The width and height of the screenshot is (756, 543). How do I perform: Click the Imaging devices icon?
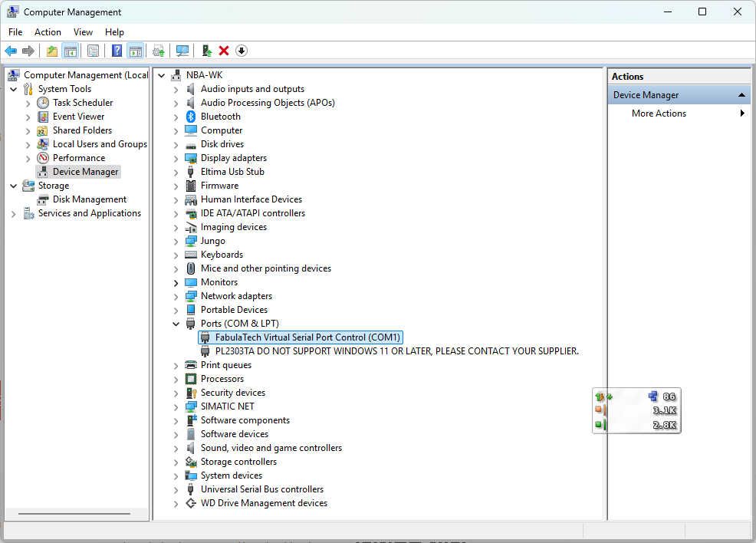[x=191, y=227]
